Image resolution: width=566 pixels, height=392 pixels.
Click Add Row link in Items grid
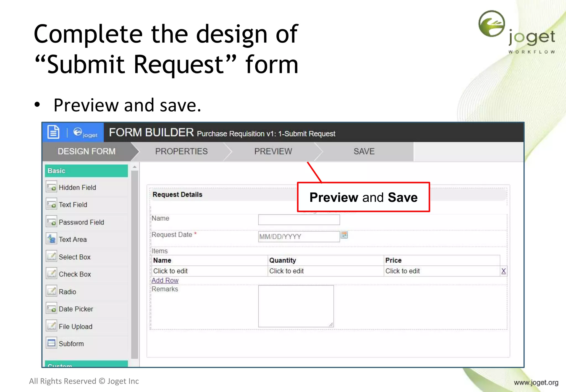tap(165, 280)
